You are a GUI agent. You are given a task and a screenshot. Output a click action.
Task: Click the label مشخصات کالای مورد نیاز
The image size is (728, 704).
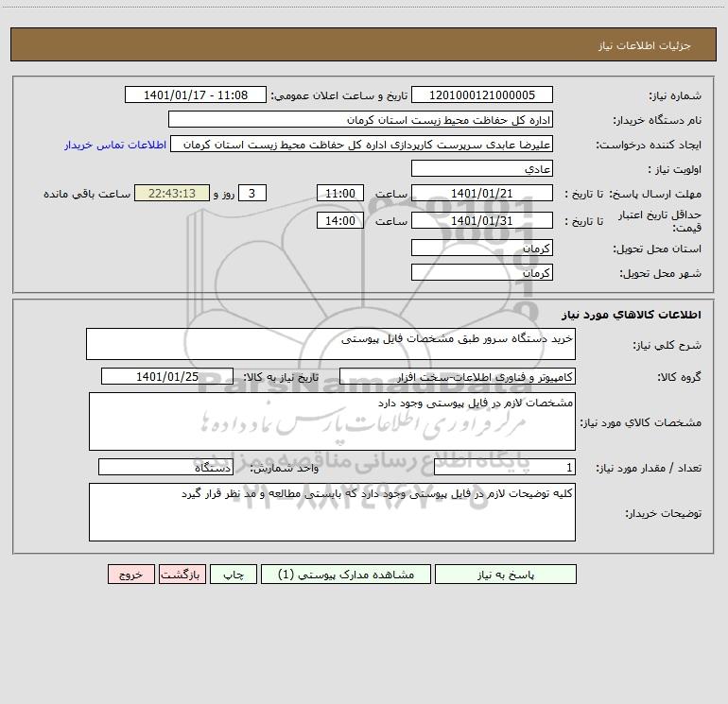coord(641,422)
